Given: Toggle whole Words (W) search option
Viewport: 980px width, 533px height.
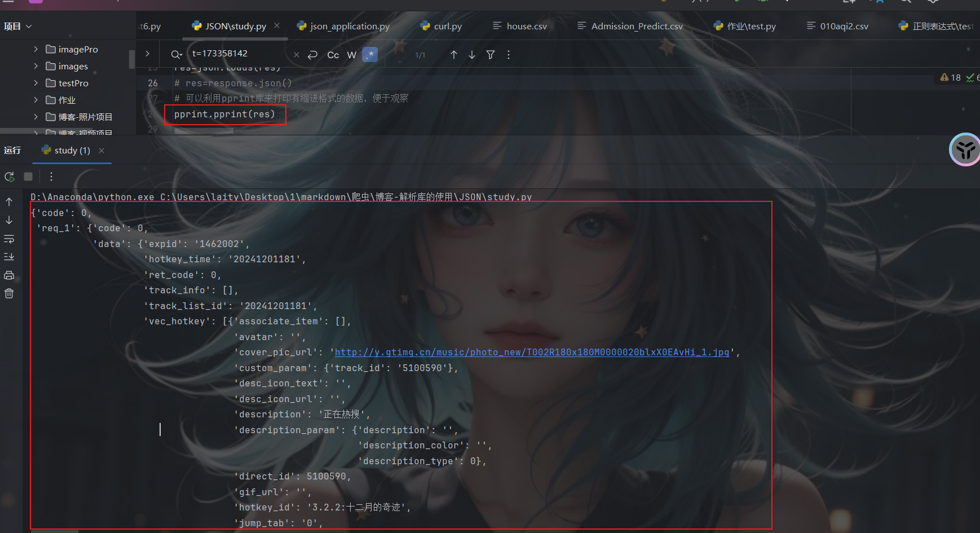Looking at the screenshot, I should coord(352,55).
